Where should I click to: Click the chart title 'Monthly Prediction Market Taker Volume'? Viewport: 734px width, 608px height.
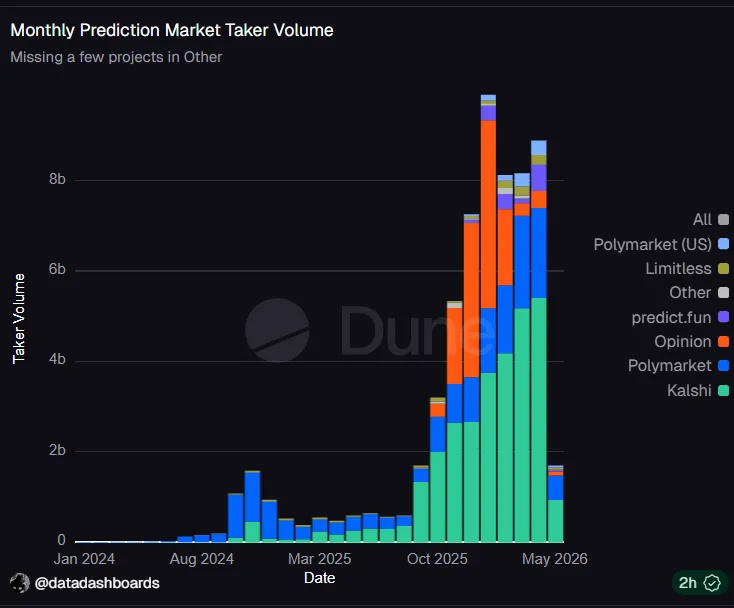pos(172,30)
